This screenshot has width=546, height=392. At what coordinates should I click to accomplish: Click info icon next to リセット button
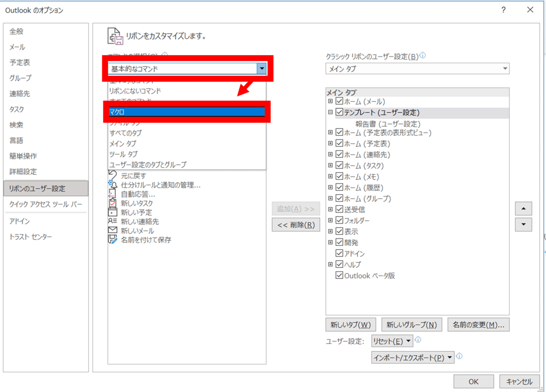pos(418,340)
